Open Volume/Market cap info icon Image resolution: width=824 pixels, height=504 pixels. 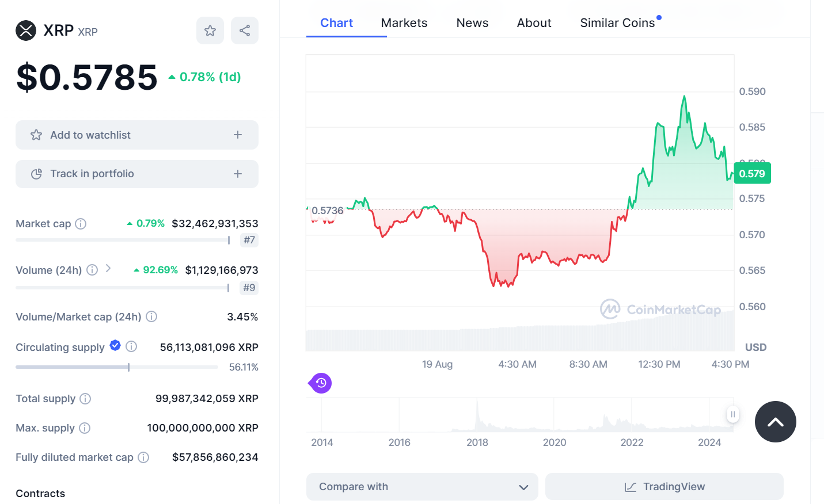click(x=151, y=316)
